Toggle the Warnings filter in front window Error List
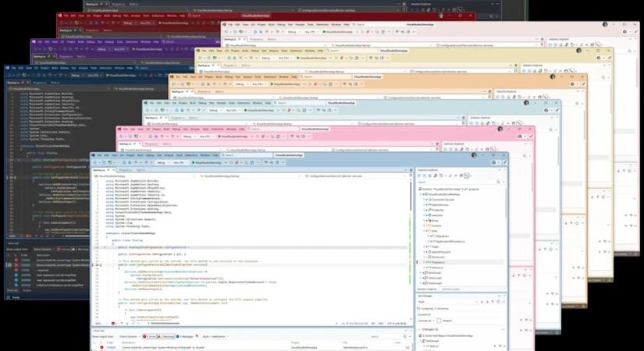This screenshot has height=351, width=644. tap(166, 336)
